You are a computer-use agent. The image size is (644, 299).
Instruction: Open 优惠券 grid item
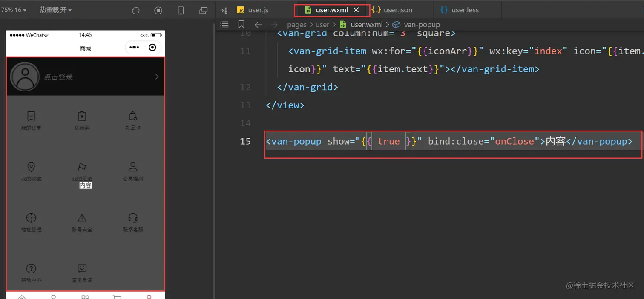coord(82,121)
